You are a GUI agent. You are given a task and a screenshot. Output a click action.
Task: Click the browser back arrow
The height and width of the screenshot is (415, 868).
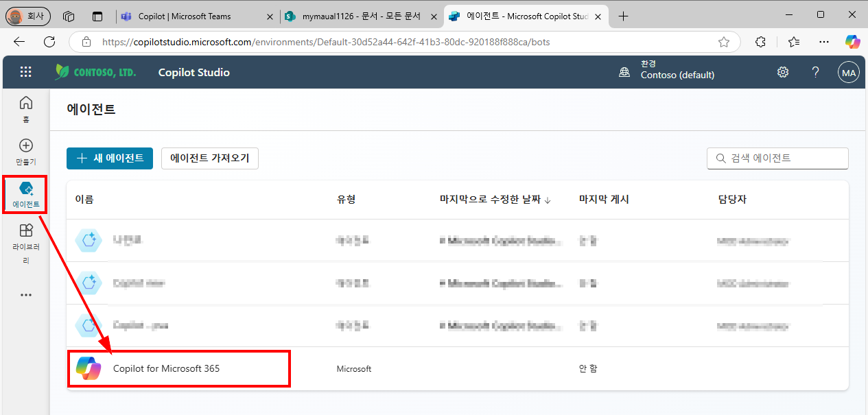tap(19, 42)
